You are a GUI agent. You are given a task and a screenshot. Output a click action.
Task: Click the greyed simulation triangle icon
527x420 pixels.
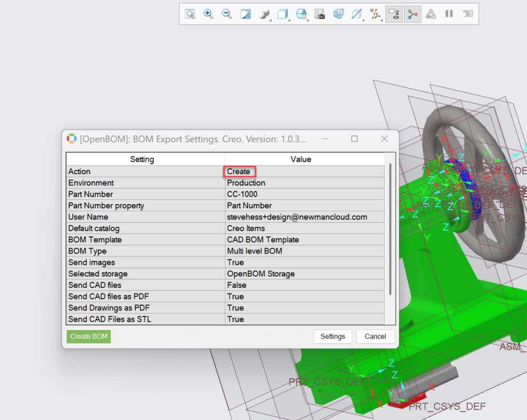(431, 14)
